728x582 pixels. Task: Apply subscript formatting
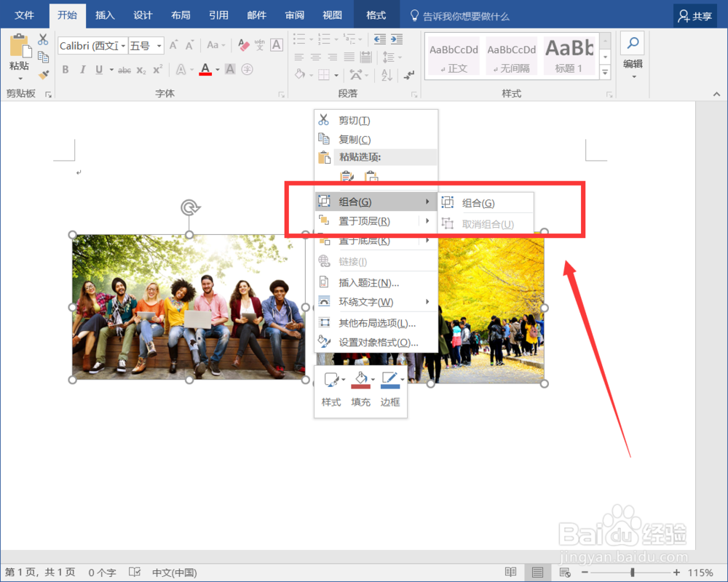pyautogui.click(x=141, y=70)
